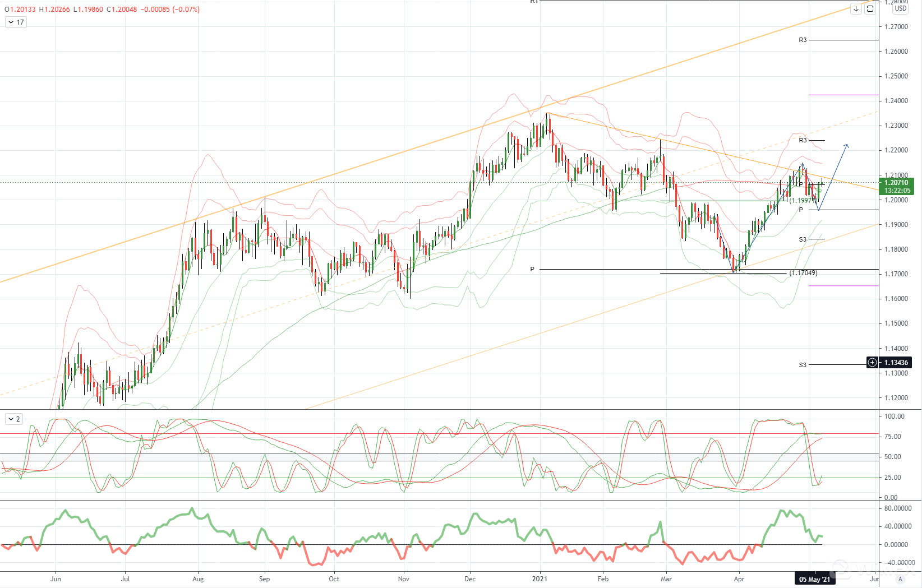Screen dimensions: 922x588
Task: Click the 1.27000 price scale label
Action: pyautogui.click(x=896, y=27)
